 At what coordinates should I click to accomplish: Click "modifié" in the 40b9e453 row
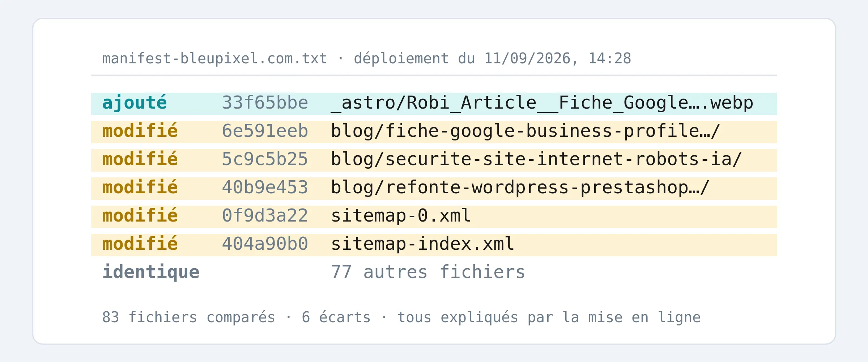pos(140,188)
